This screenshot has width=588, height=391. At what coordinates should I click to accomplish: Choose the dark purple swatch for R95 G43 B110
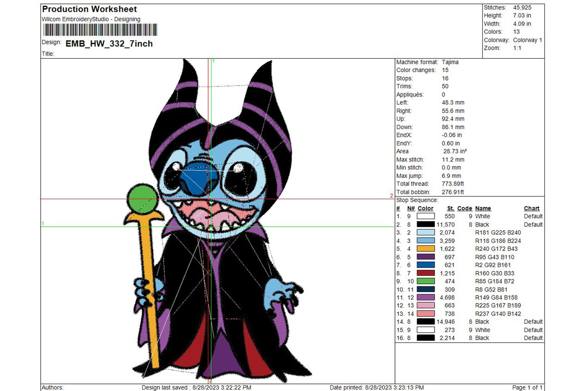pos(426,257)
